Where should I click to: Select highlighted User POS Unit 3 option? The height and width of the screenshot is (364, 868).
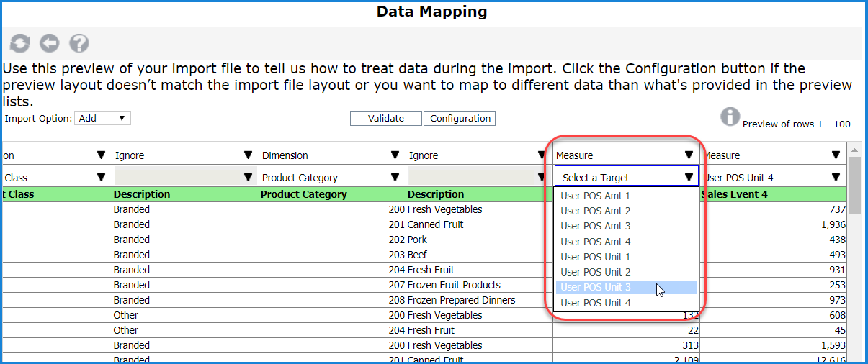point(595,288)
